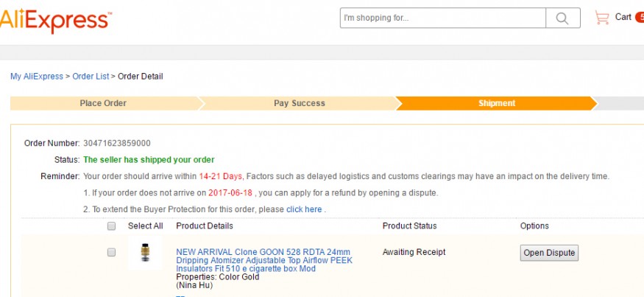Click the search magnifier icon

click(x=562, y=18)
